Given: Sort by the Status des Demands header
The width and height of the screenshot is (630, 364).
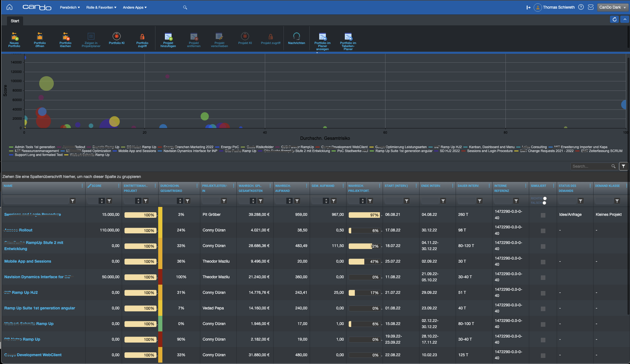Looking at the screenshot, I should [567, 188].
